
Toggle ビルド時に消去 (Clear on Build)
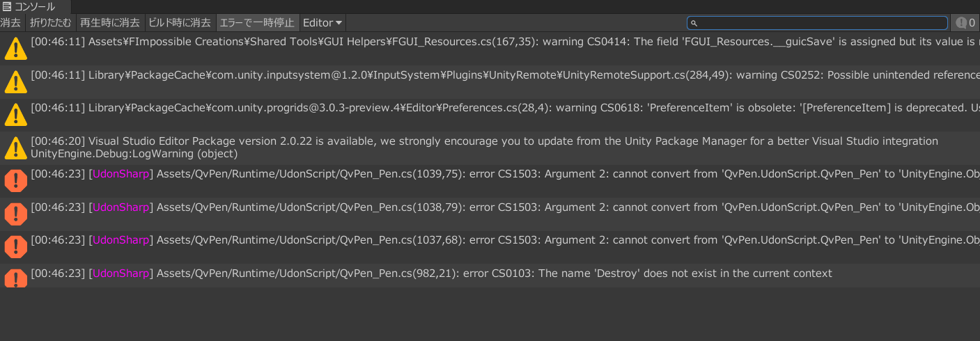180,23
